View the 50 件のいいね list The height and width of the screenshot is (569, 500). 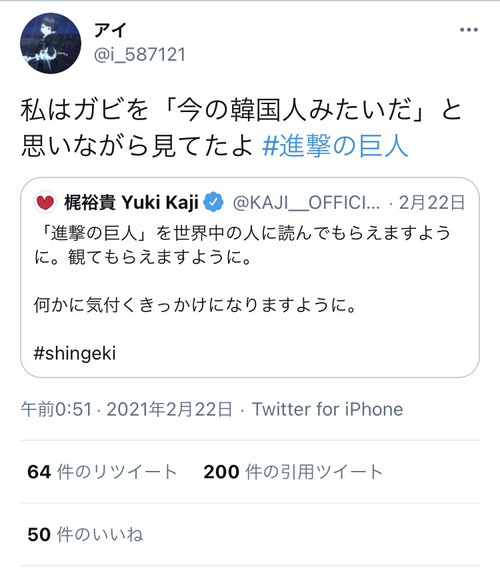(85, 535)
